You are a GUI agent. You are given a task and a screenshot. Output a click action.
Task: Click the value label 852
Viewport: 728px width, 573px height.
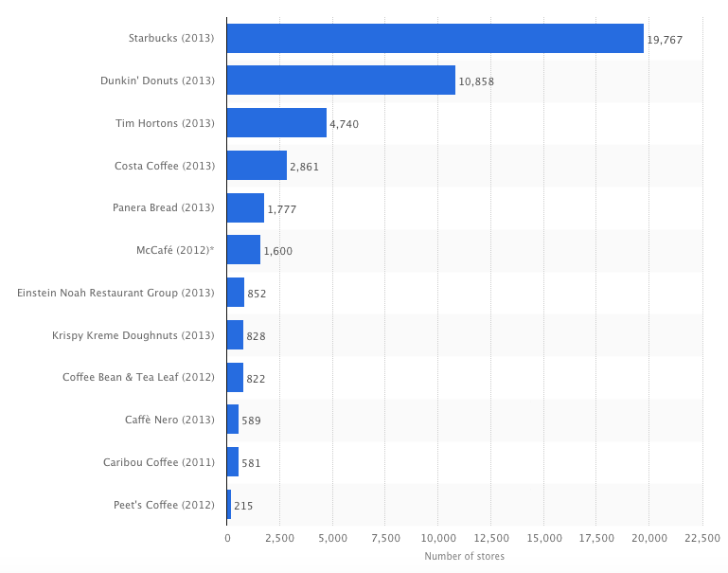pyautogui.click(x=257, y=294)
